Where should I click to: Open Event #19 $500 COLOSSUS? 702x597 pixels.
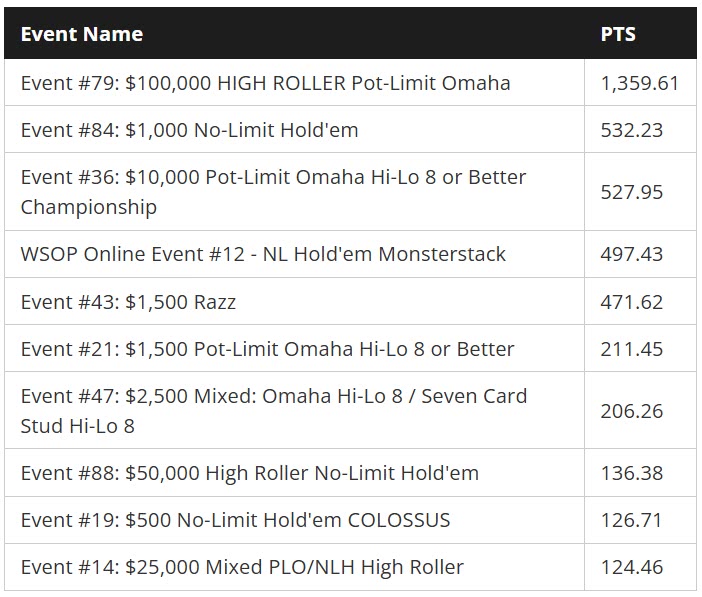235,520
